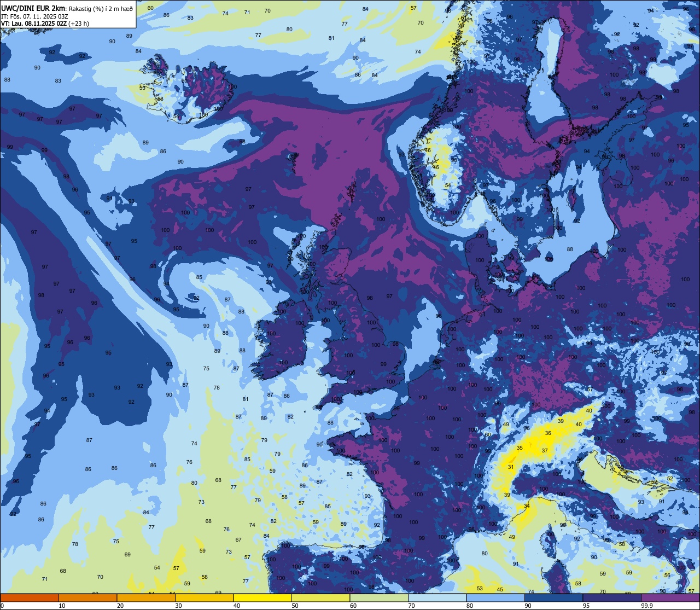Click the 20–30 legend color segment
The image size is (700, 610).
pyautogui.click(x=146, y=597)
